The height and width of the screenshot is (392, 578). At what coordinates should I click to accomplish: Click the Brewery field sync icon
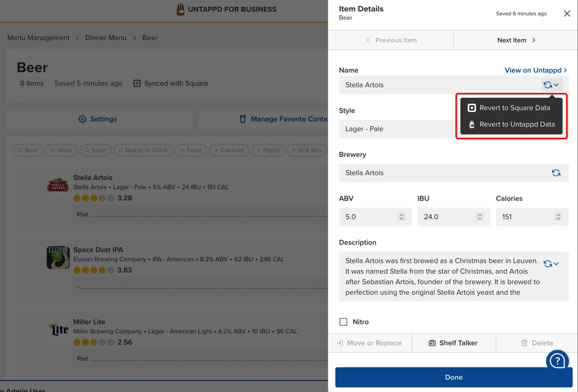pos(556,173)
